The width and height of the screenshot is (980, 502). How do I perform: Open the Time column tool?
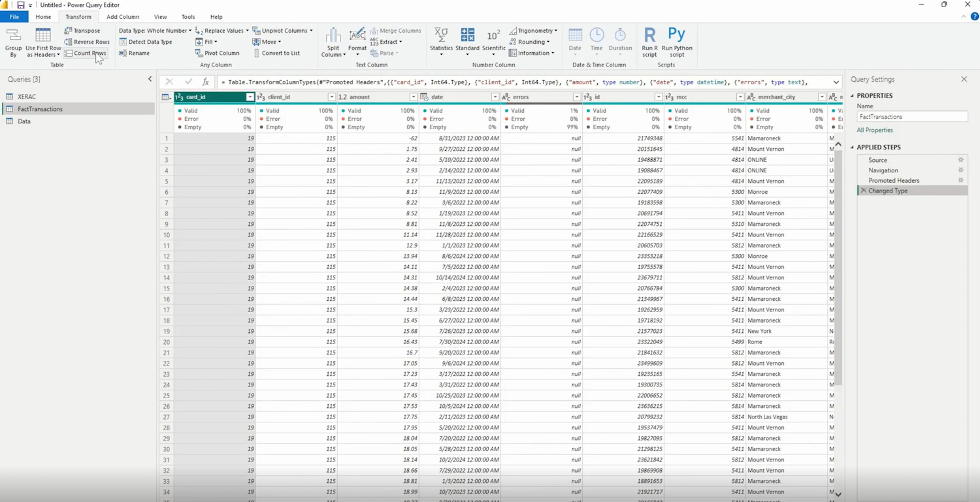point(596,41)
